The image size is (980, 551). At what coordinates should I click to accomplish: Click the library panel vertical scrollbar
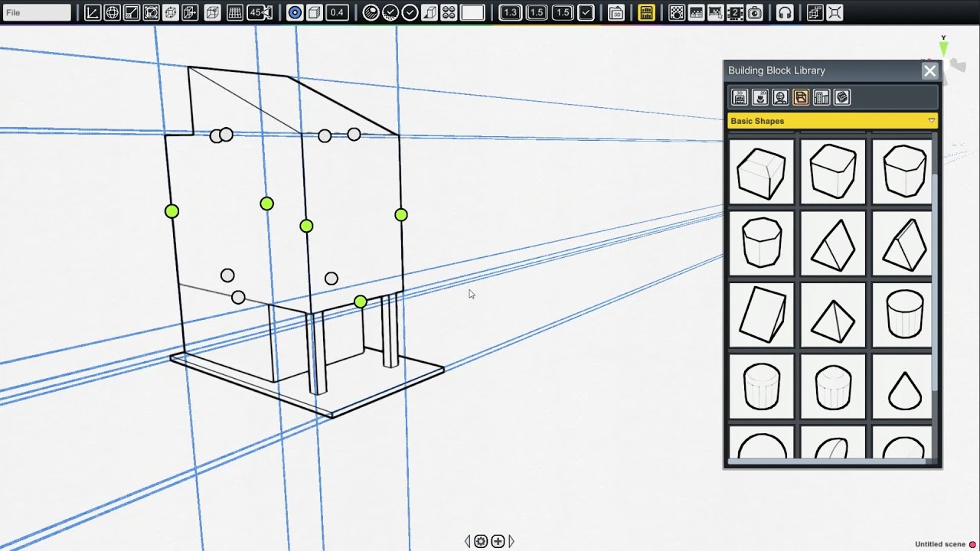pos(936,283)
